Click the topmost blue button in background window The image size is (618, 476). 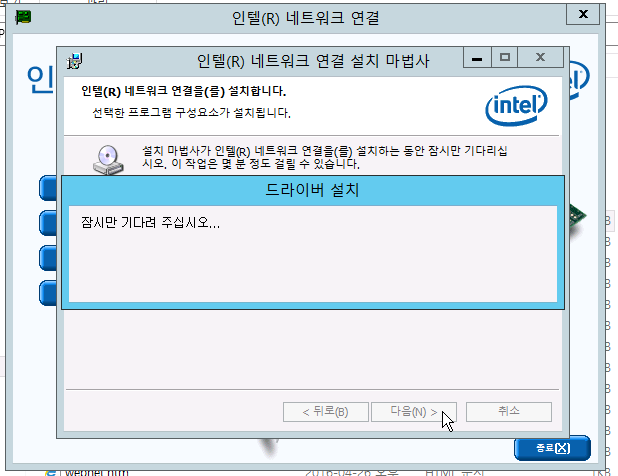pos(48,188)
